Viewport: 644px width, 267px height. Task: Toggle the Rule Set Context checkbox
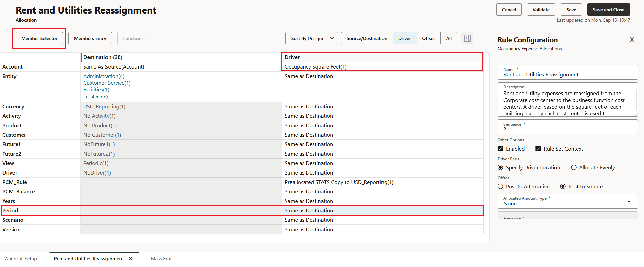click(x=538, y=149)
